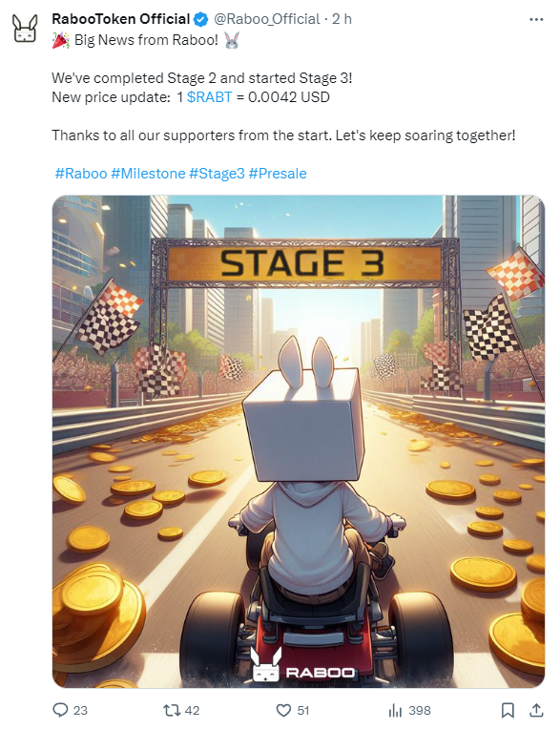Viewport: 560px width, 729px height.
Task: Open the $RABT cashtag link
Action: pos(209,96)
